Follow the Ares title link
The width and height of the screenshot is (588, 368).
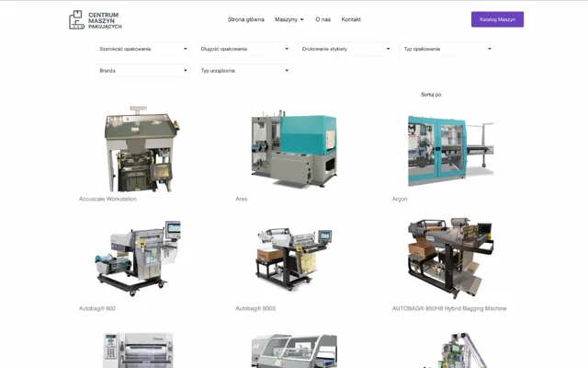click(x=241, y=199)
